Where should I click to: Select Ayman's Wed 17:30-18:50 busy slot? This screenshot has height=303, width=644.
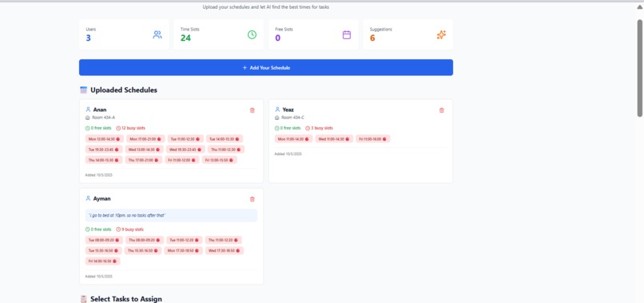tap(225, 250)
